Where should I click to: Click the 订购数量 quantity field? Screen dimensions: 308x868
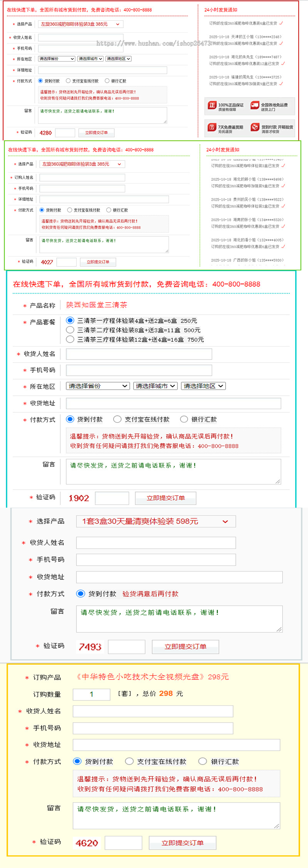[92, 694]
